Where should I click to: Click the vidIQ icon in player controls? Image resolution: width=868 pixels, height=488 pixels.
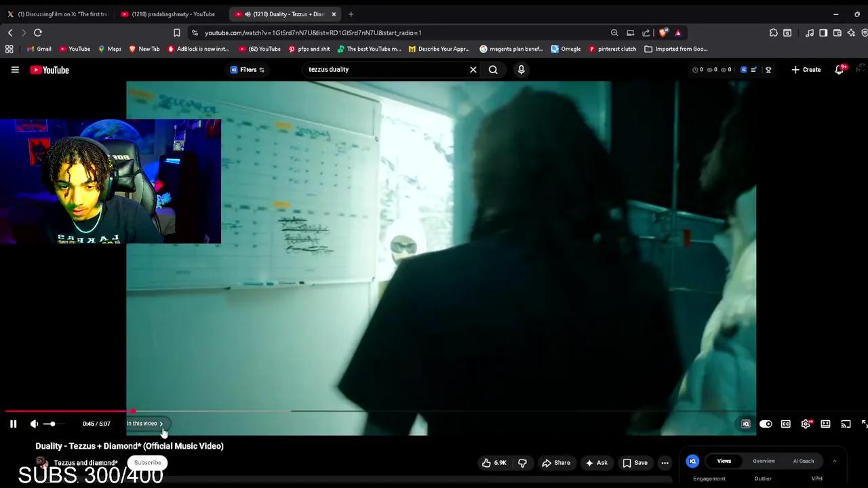tap(746, 424)
